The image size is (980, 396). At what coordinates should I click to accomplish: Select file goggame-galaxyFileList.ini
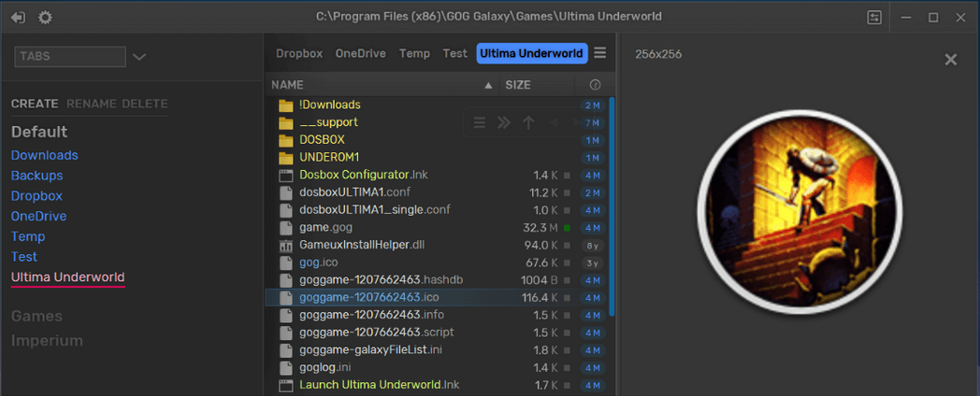coord(370,350)
